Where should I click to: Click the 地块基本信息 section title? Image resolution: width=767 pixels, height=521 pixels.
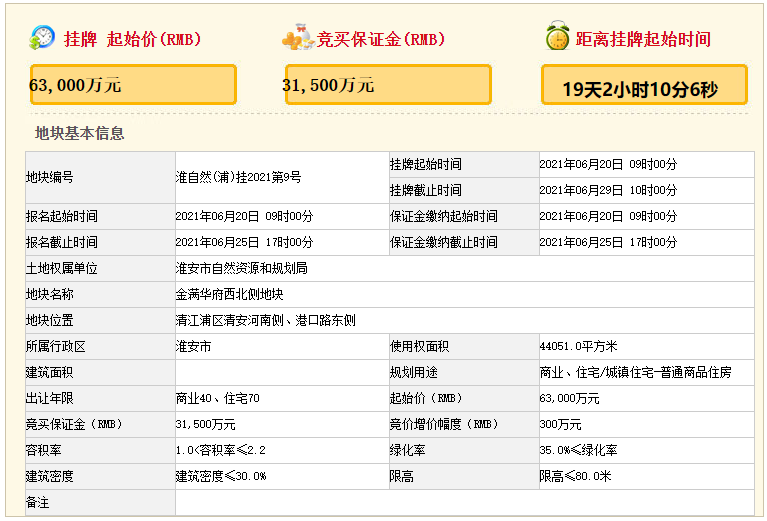point(79,133)
